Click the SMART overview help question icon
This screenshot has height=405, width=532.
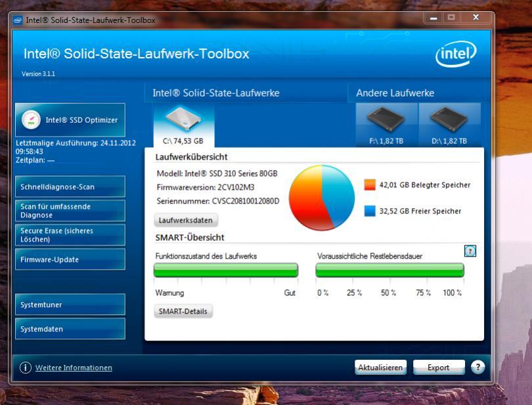click(470, 251)
